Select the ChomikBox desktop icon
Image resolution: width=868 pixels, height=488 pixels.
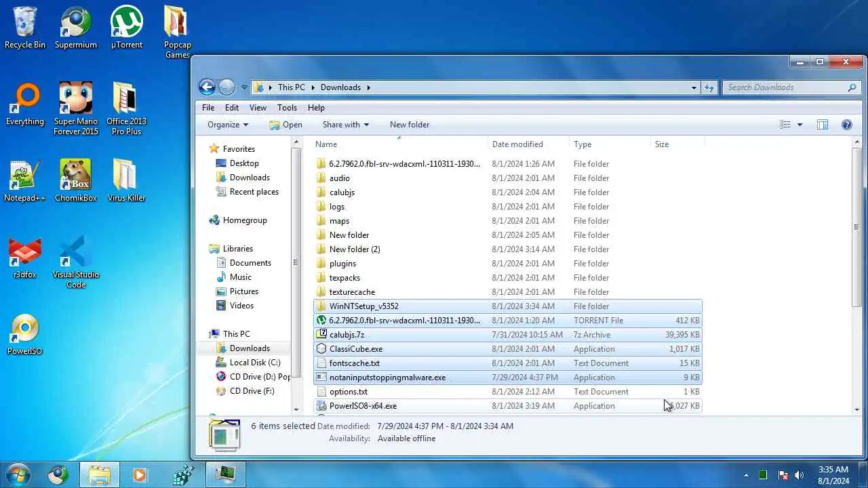tap(76, 181)
